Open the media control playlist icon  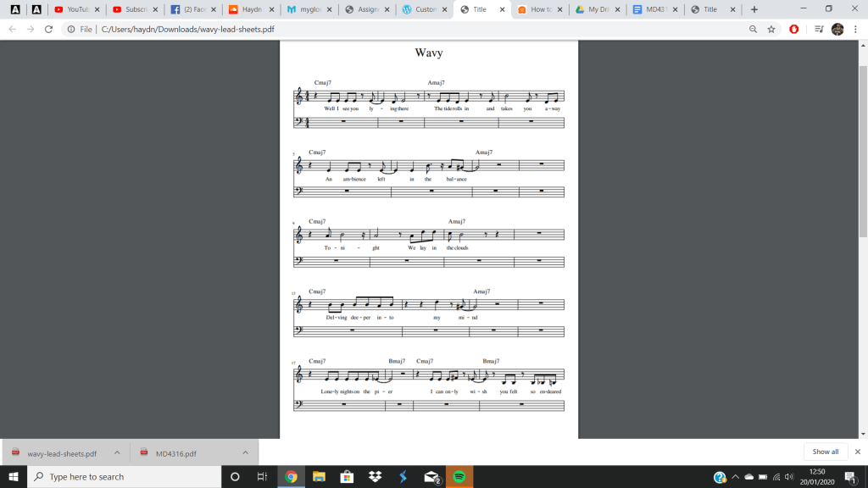click(x=818, y=29)
